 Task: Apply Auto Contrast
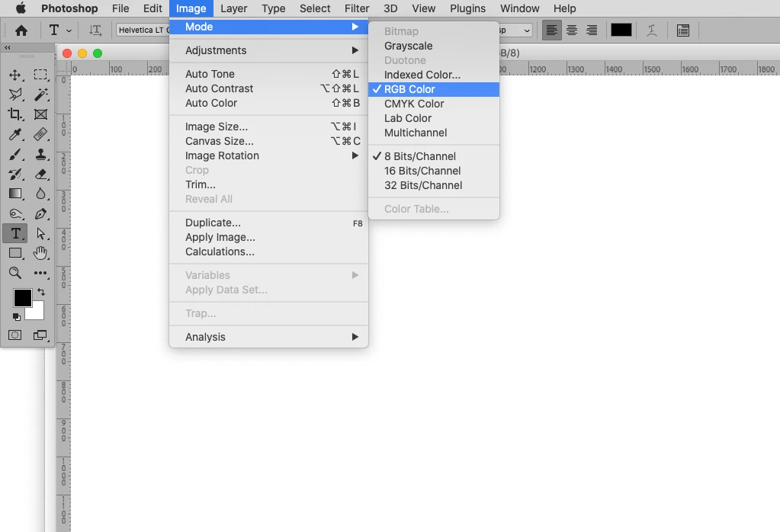[x=268, y=88]
